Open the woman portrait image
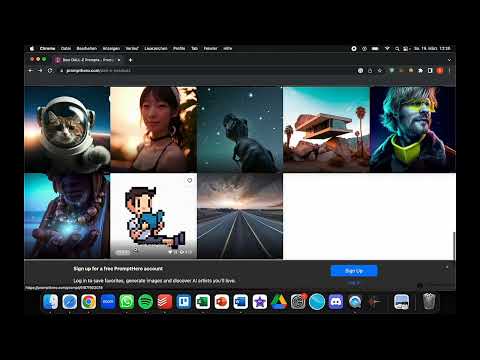 pos(153,129)
